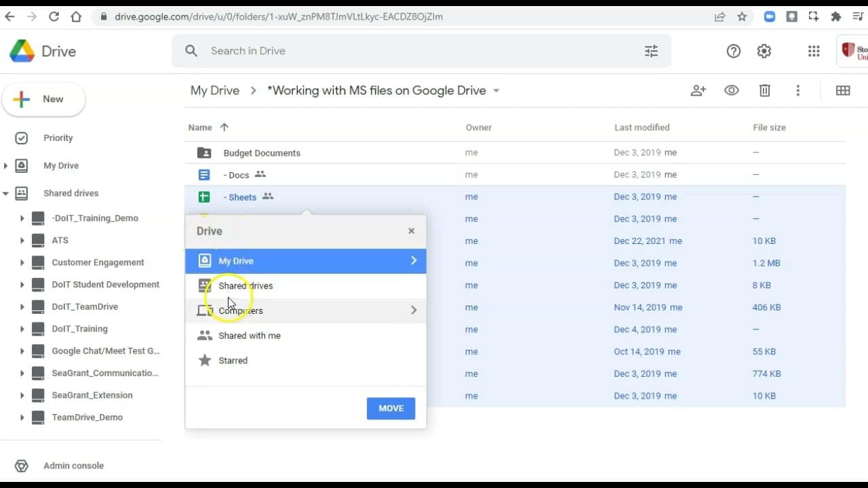Go to My Drive breadcrumb
Image resolution: width=868 pixels, height=488 pixels.
coord(215,90)
